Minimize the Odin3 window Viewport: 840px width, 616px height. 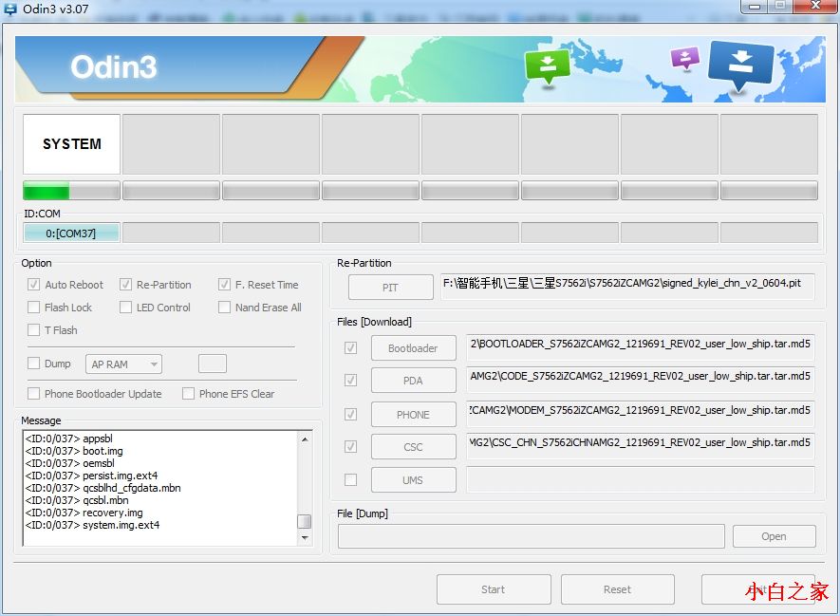[755, 7]
